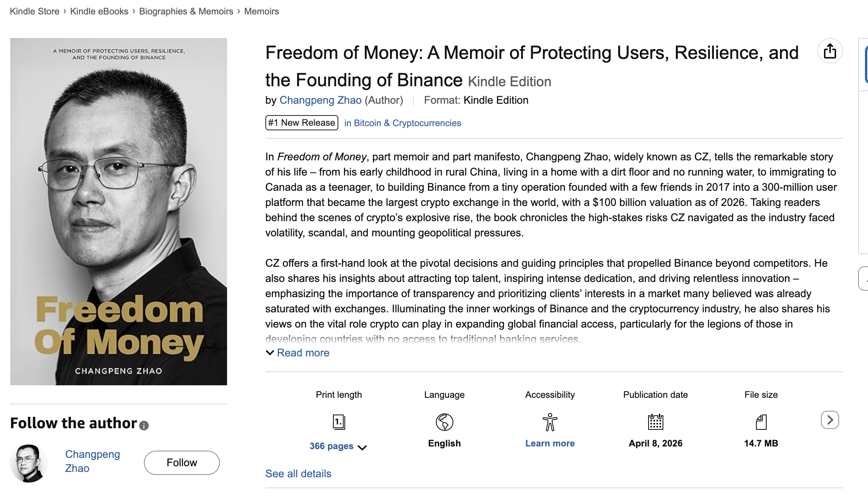This screenshot has width=868, height=497.
Task: Expand the description with Read more
Action: 303,353
